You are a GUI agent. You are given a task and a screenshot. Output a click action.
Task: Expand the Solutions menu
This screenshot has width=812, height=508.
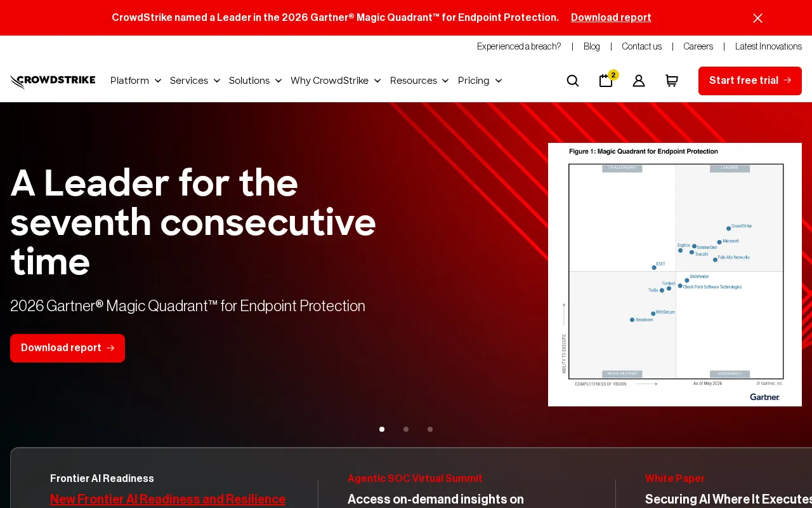pos(255,81)
